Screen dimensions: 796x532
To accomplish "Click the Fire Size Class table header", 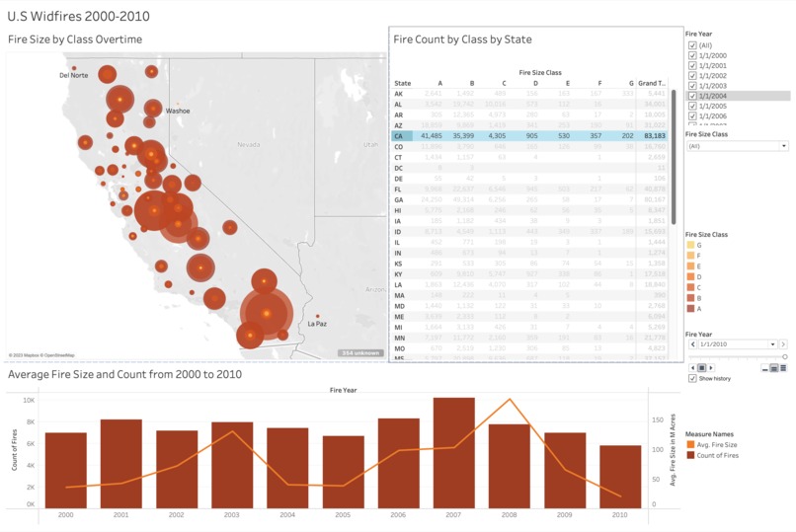I will coord(540,72).
